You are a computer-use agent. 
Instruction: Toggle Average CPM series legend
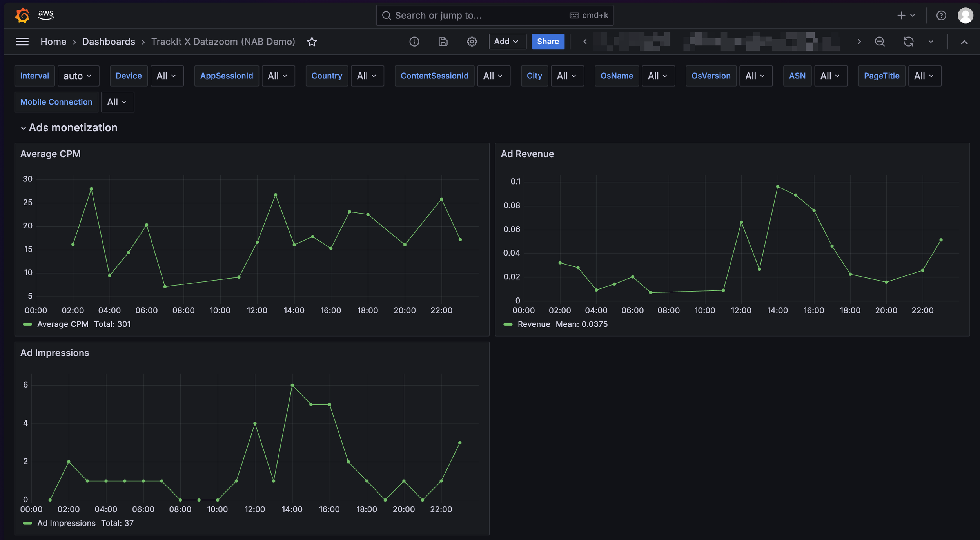[x=62, y=324]
